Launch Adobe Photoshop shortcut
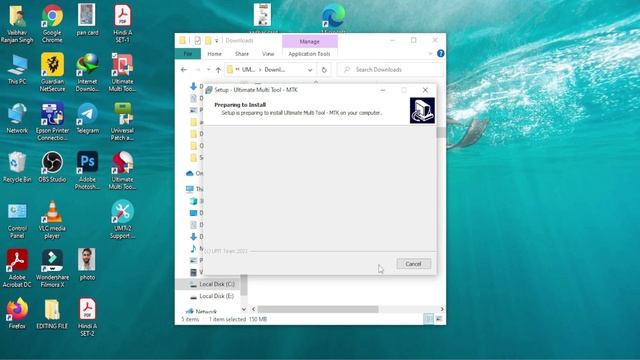The width and height of the screenshot is (640, 360). [x=87, y=170]
